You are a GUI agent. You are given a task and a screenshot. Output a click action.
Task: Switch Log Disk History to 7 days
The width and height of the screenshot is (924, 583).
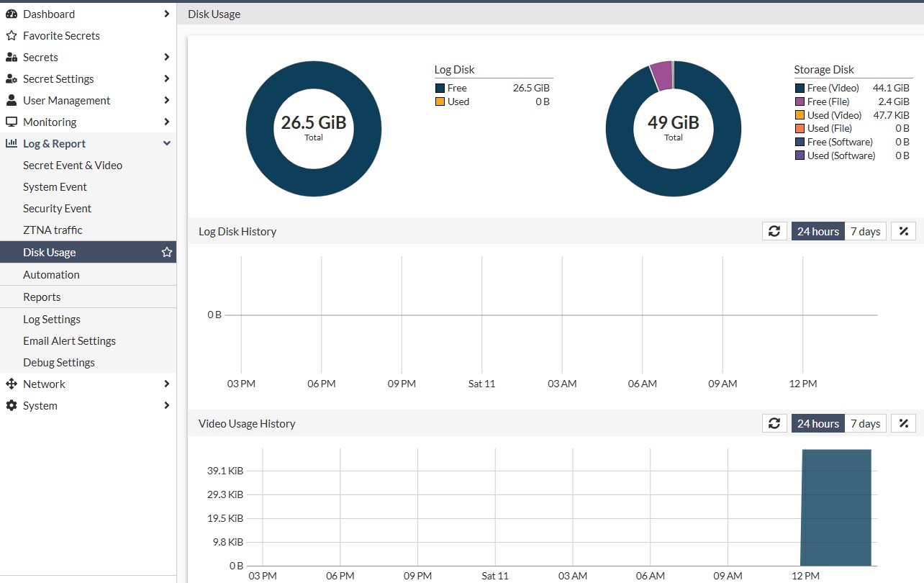tap(865, 231)
